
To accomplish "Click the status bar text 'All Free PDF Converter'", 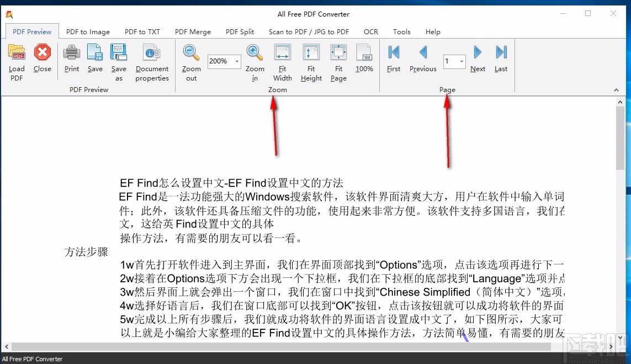I will pyautogui.click(x=32, y=359).
